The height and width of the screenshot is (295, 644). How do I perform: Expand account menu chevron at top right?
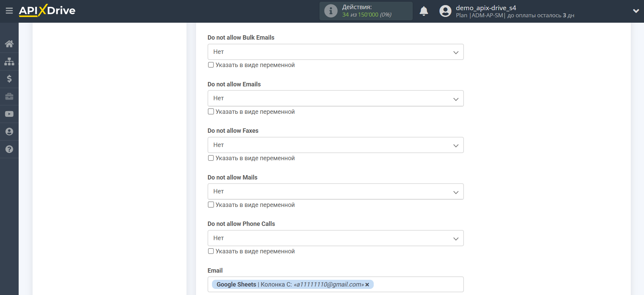coord(636,11)
